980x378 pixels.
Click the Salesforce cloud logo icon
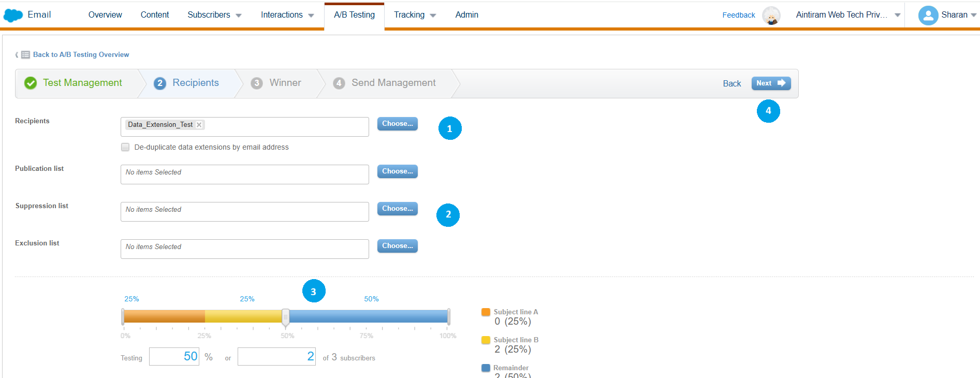point(13,16)
